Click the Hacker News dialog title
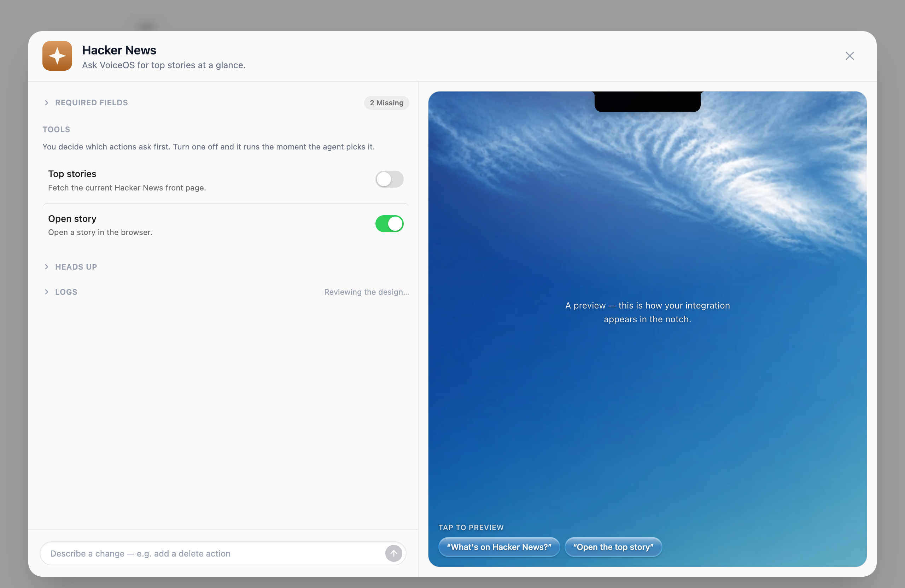 119,50
